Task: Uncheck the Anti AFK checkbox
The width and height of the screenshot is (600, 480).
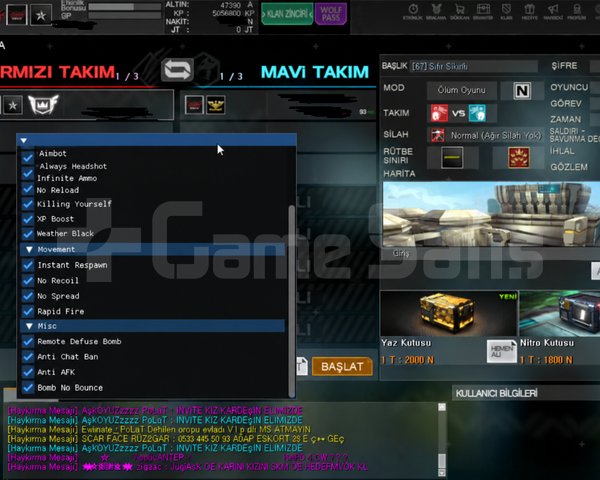Action: (x=28, y=372)
